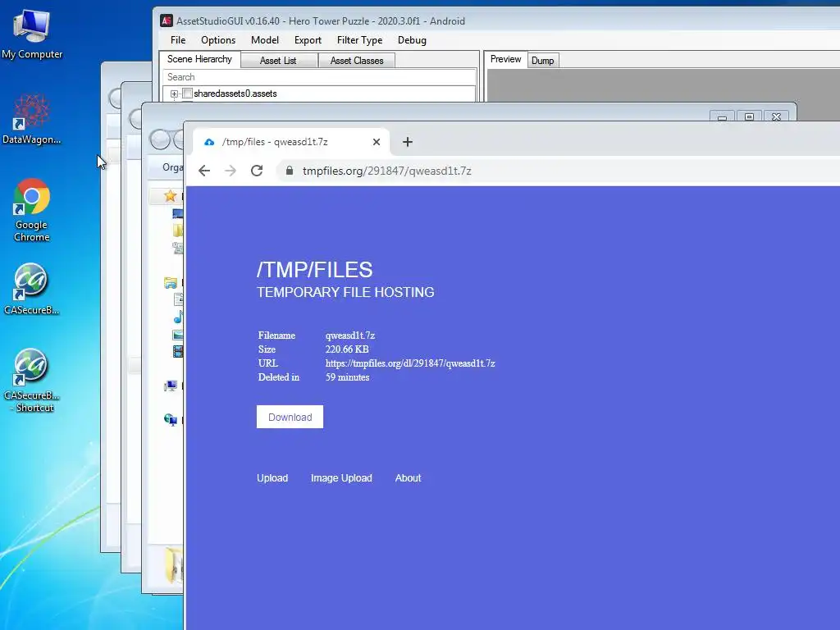Viewport: 840px width, 630px height.
Task: Maximize the Explorer window behind Chrome
Action: pos(749,116)
